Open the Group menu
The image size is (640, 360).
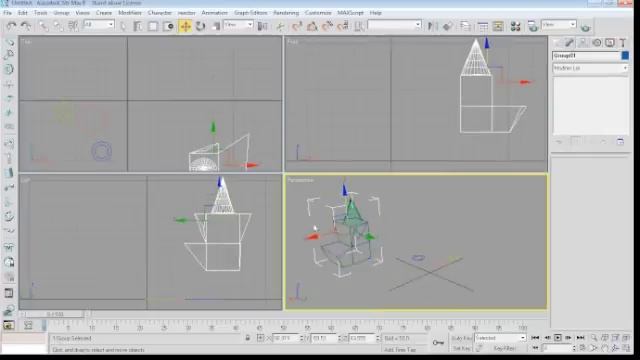pyautogui.click(x=61, y=13)
